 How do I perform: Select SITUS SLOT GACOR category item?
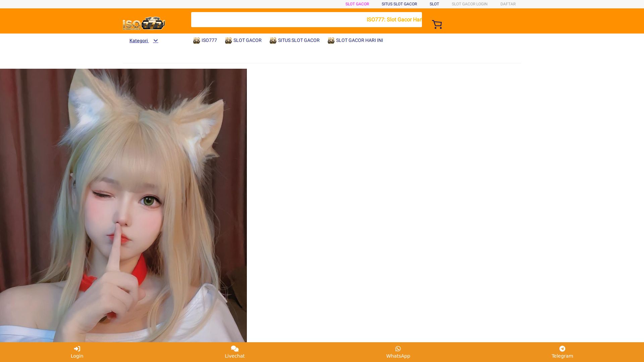[299, 40]
